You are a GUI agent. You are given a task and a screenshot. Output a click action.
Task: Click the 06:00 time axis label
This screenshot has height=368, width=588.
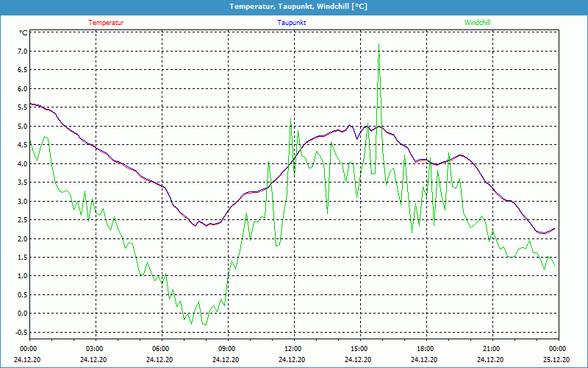(x=159, y=349)
